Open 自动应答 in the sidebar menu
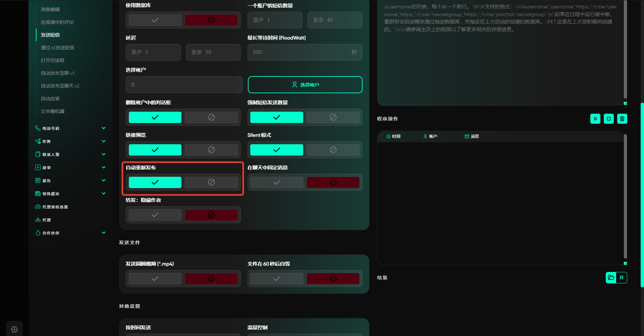The width and height of the screenshot is (644, 336). (50, 99)
